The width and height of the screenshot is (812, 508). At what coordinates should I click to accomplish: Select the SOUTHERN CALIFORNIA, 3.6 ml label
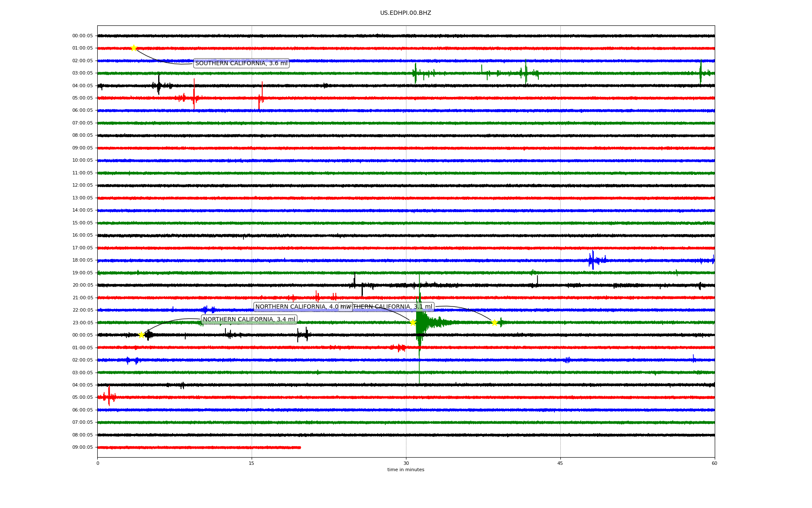click(x=241, y=63)
